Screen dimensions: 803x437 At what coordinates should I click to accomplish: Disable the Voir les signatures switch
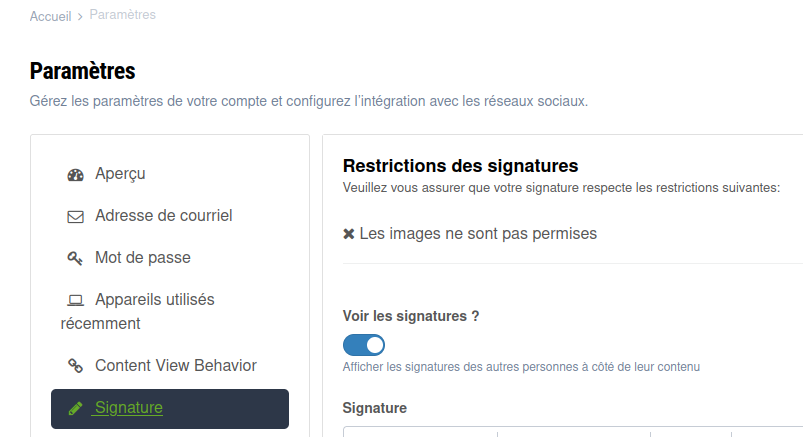click(x=364, y=345)
